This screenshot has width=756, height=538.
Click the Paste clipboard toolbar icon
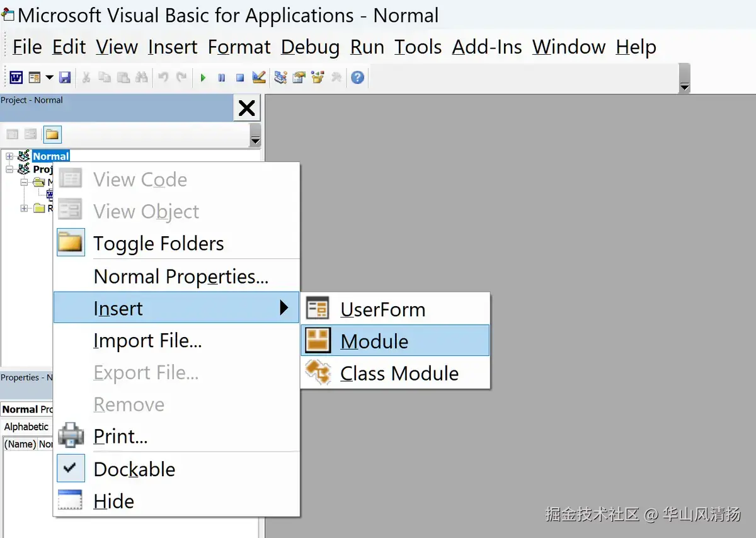123,77
